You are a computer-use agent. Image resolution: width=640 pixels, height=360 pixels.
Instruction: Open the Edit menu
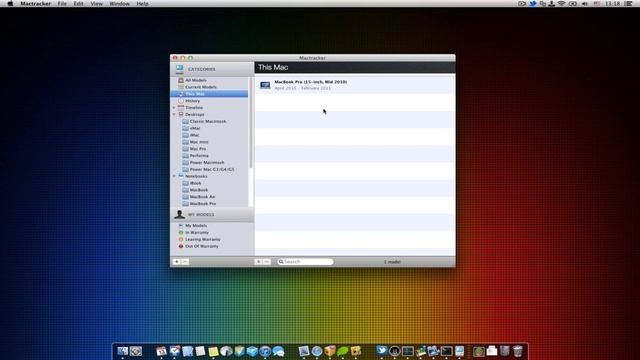pos(78,4)
